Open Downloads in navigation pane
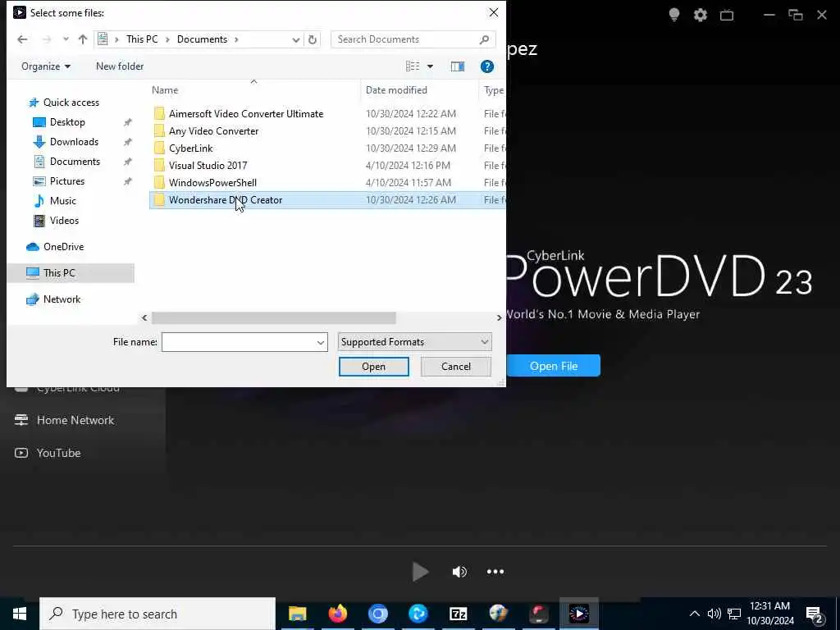This screenshot has width=840, height=630. [x=74, y=142]
